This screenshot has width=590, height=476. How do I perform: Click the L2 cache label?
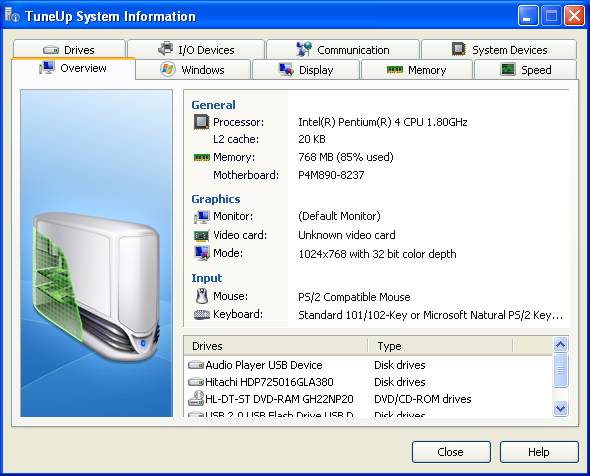click(236, 139)
